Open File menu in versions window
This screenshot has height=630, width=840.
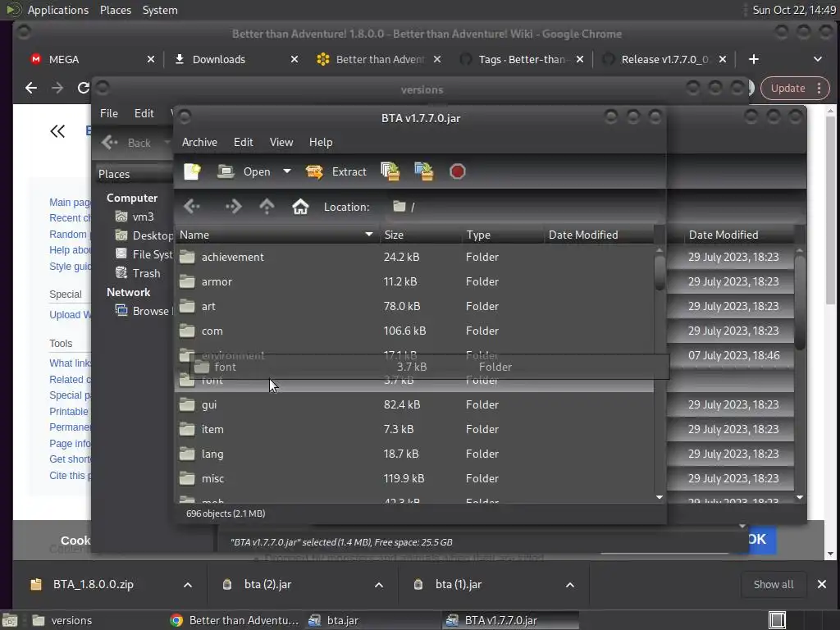point(109,113)
